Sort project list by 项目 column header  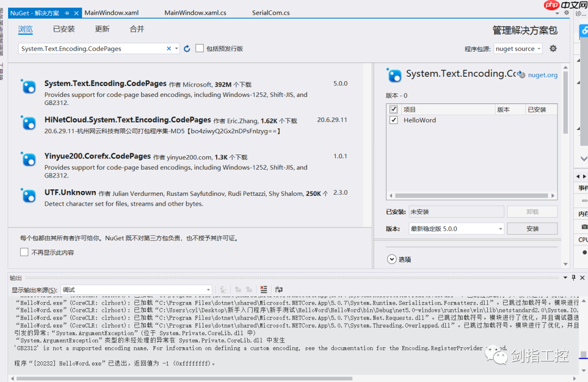coord(449,109)
